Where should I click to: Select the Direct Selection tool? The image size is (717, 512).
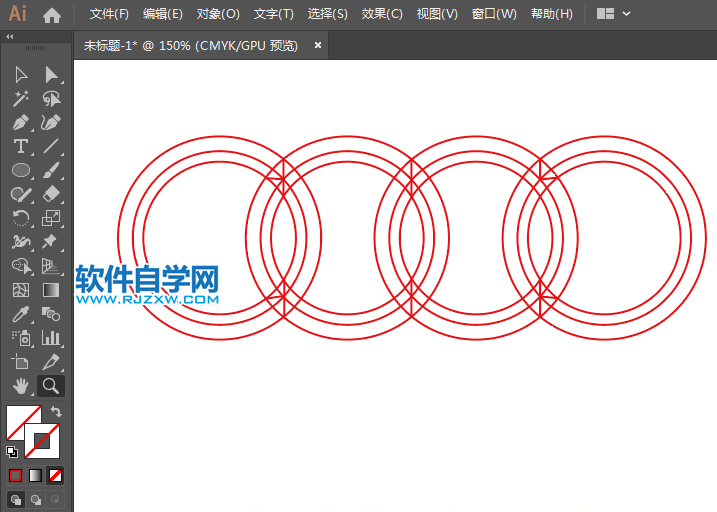pyautogui.click(x=51, y=75)
